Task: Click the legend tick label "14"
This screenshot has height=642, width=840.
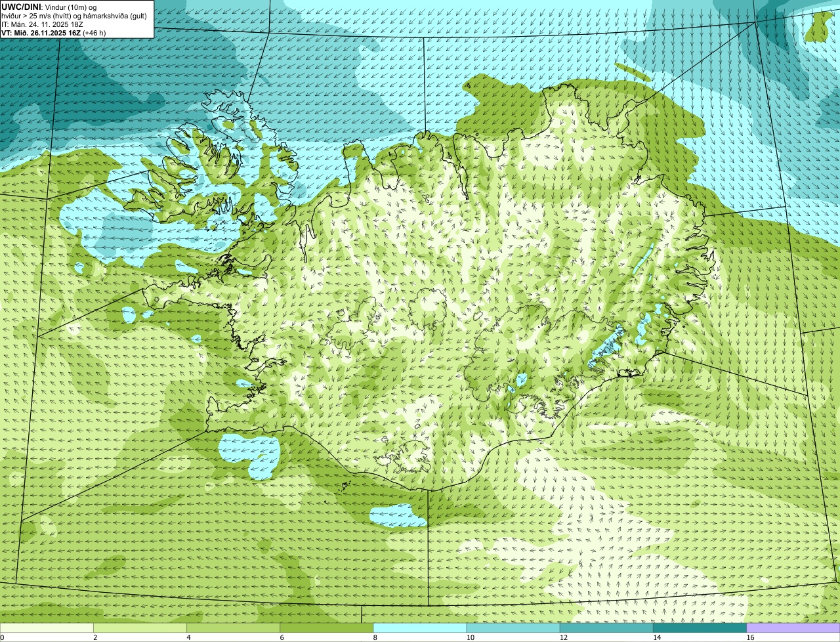Action: 656,637
